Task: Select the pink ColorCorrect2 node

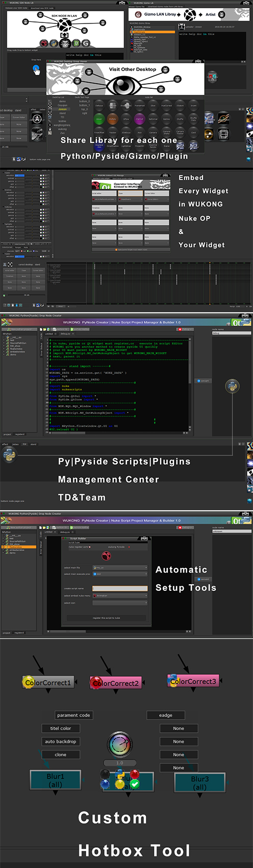Action: point(116,682)
